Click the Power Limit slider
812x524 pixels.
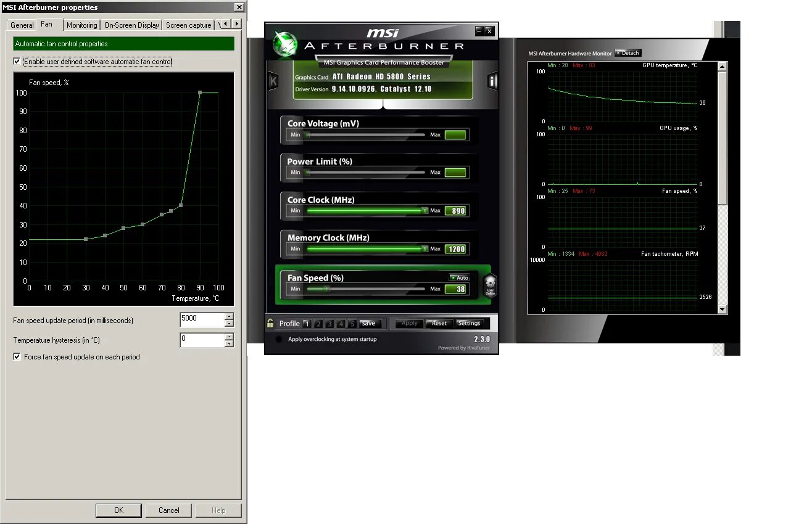365,172
